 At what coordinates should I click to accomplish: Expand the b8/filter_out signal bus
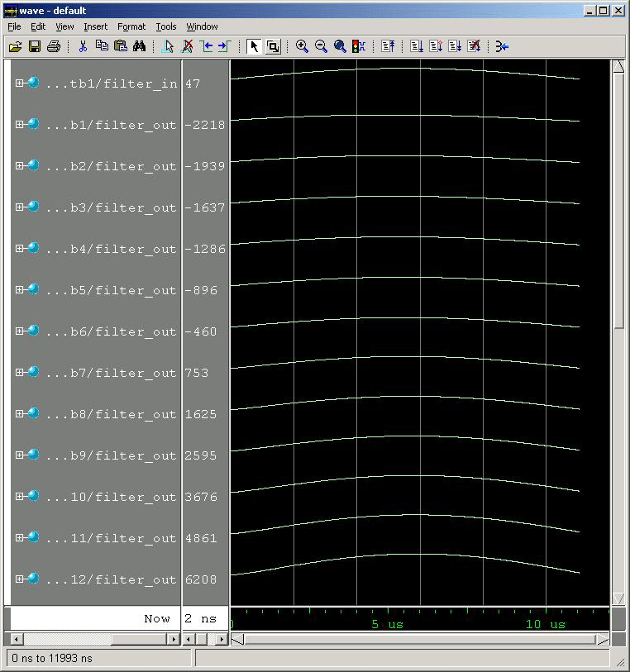[x=19, y=414]
